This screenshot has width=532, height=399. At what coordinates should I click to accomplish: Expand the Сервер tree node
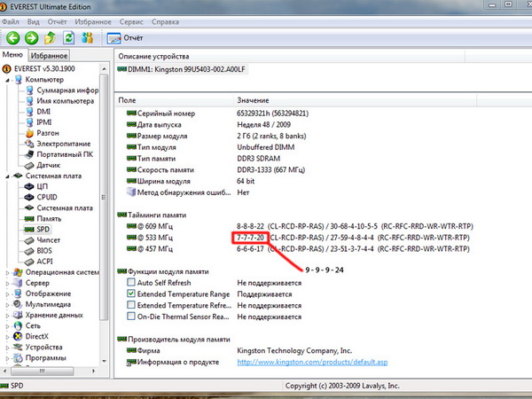point(7,283)
